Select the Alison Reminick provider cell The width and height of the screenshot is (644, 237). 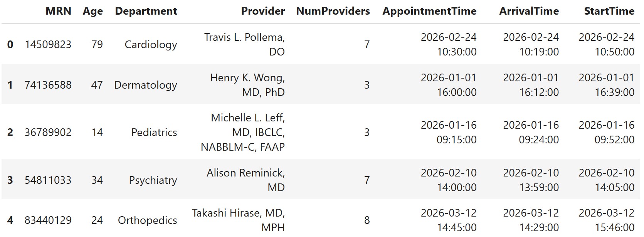coord(245,180)
